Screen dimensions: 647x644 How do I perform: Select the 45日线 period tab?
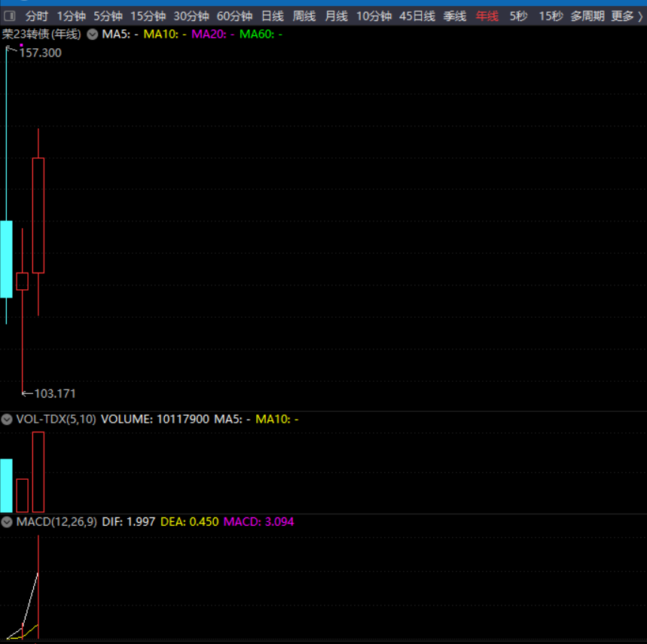417,17
